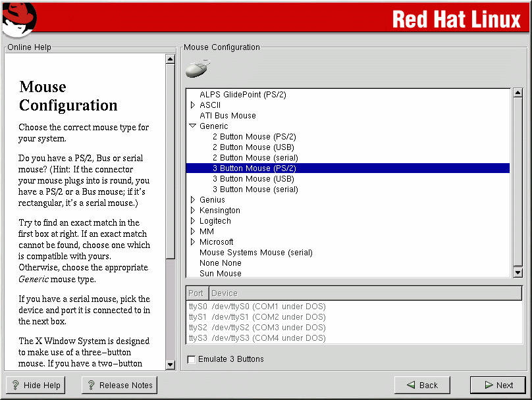Expand the Genius mouse category
The height and width of the screenshot is (400, 532).
click(192, 200)
